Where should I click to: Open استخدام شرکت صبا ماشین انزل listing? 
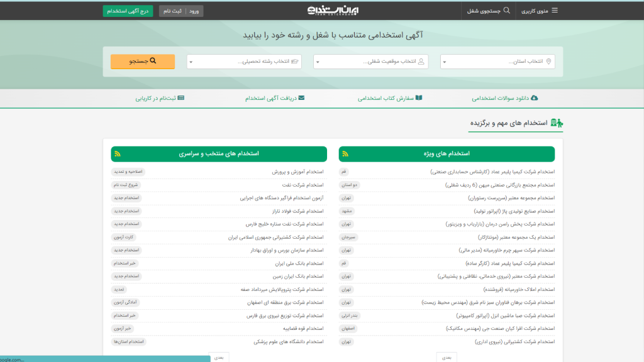(x=506, y=315)
